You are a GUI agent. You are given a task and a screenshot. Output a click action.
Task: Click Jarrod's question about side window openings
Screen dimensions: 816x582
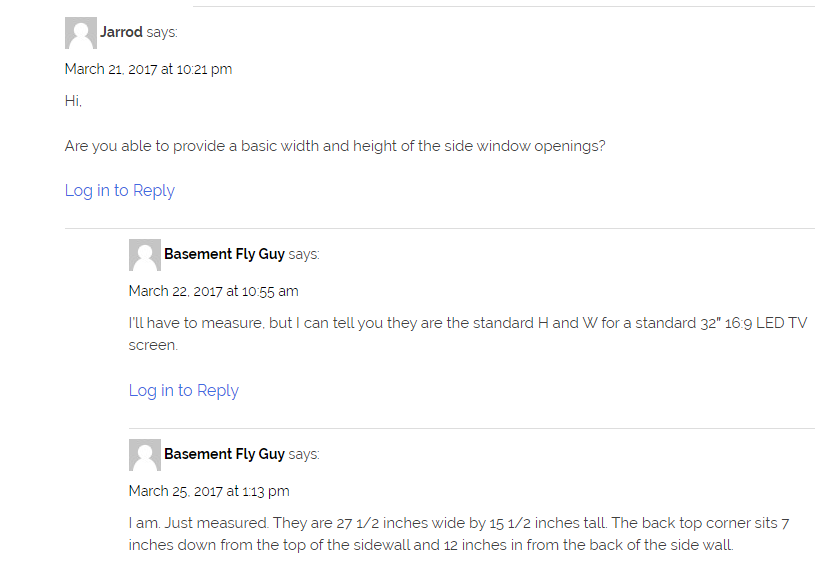point(335,146)
